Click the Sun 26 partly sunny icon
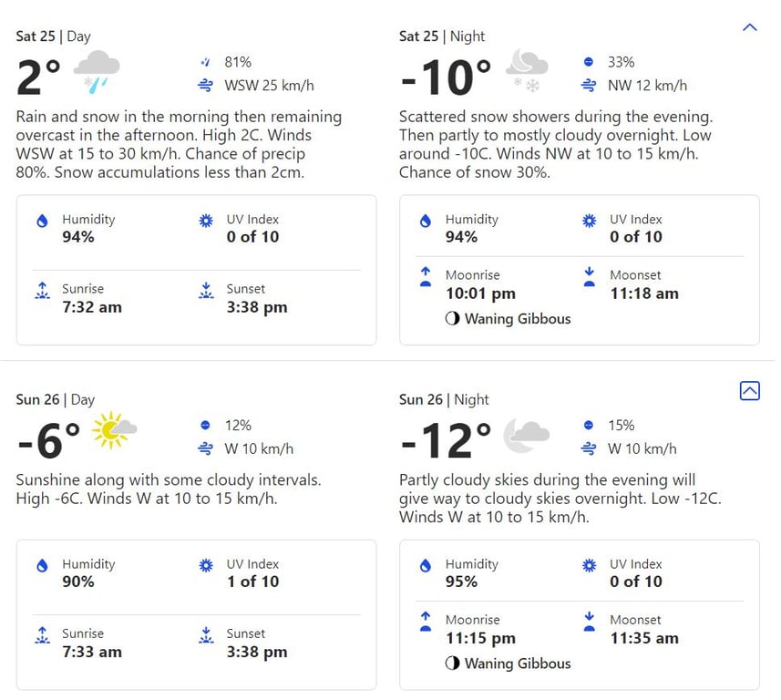781x700 pixels. pyautogui.click(x=114, y=430)
